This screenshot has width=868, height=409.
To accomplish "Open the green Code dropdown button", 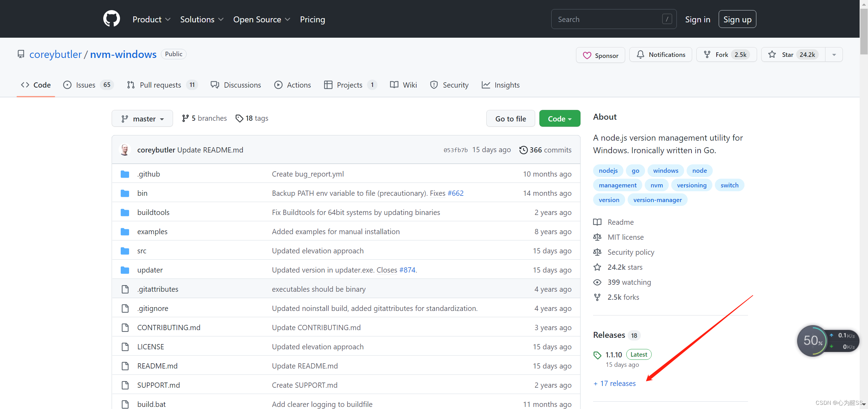I will (x=560, y=119).
